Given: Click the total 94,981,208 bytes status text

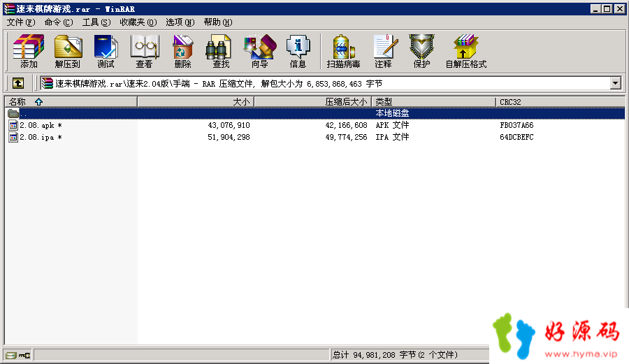Looking at the screenshot, I should tap(395, 355).
